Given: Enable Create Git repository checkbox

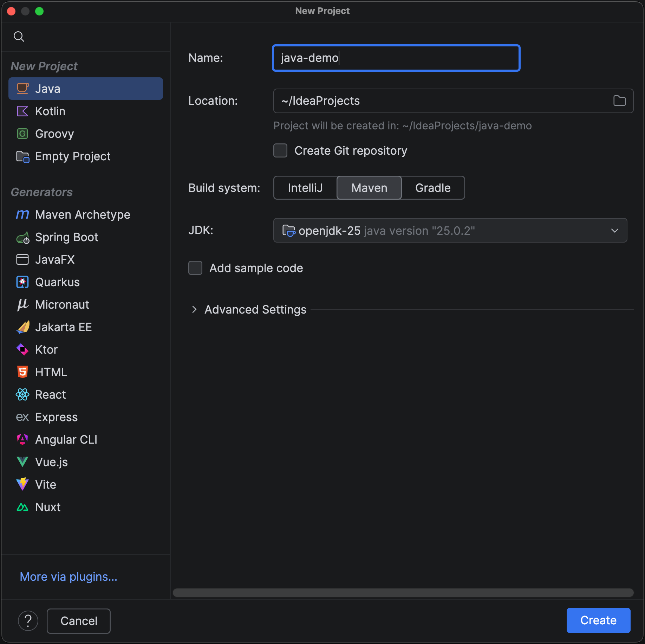Looking at the screenshot, I should coord(280,150).
